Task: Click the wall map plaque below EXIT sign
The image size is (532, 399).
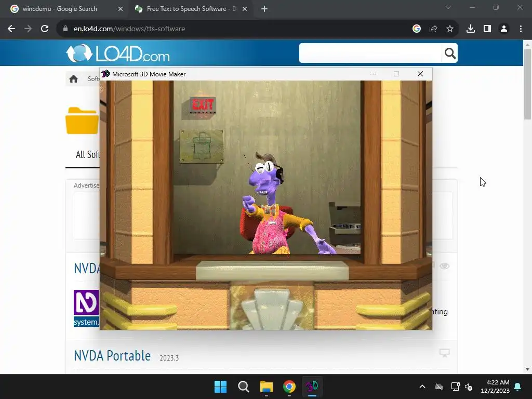Action: coord(202,147)
